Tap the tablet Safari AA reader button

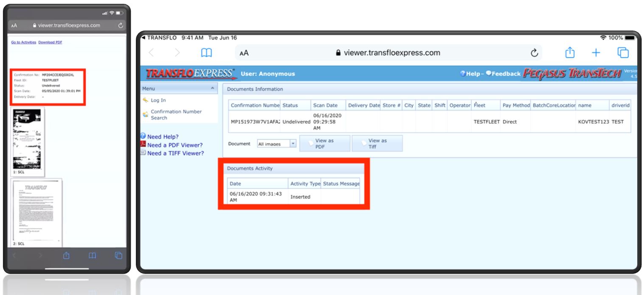coord(244,53)
